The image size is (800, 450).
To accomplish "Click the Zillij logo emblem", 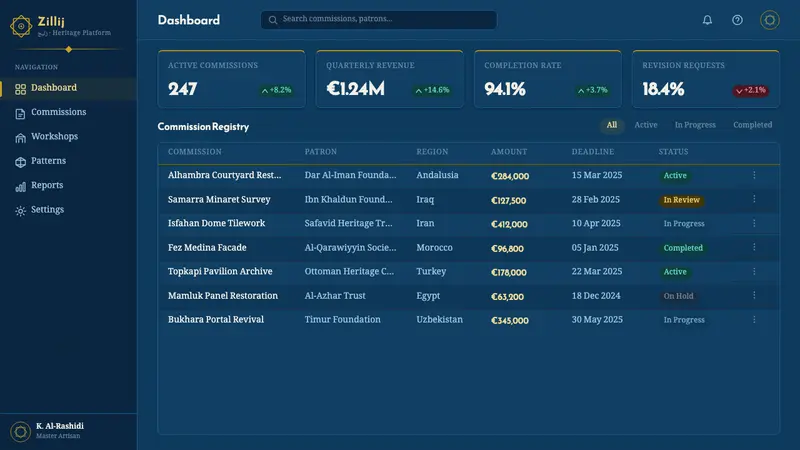I will pos(21,26).
